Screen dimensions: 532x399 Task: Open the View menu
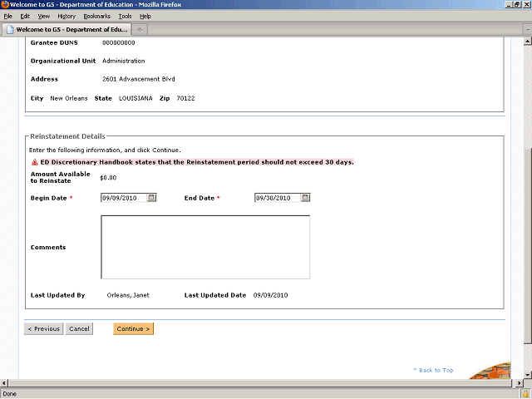(44, 17)
